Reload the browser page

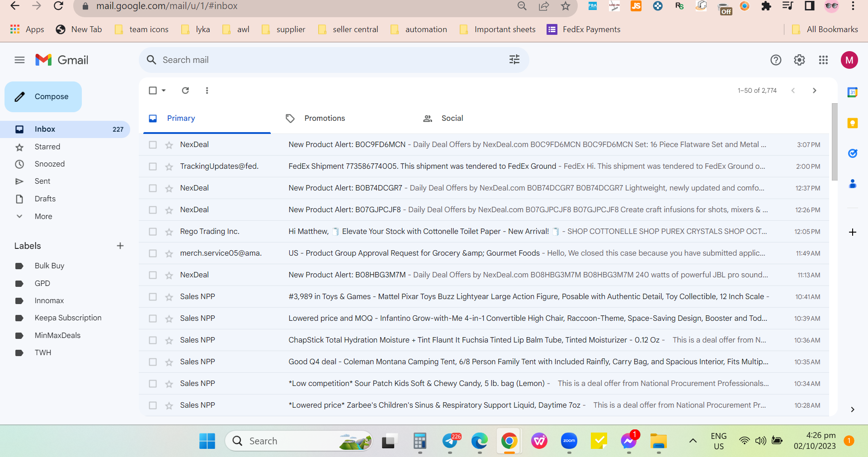click(58, 6)
